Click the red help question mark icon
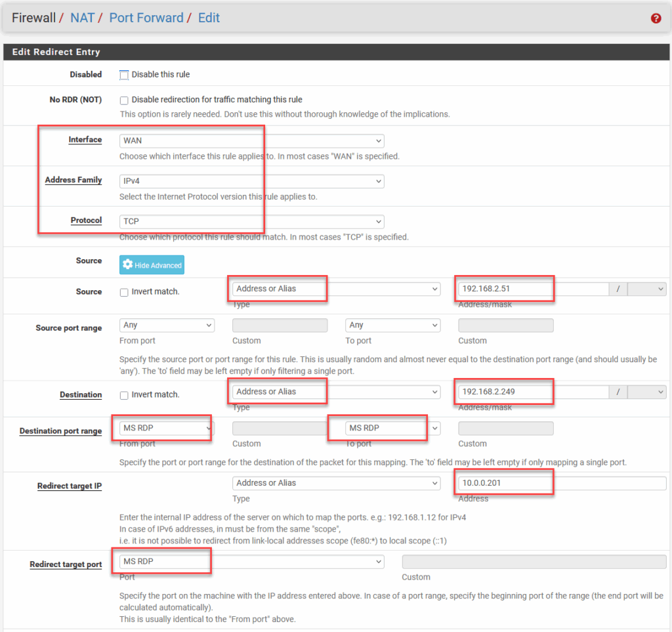 click(656, 18)
